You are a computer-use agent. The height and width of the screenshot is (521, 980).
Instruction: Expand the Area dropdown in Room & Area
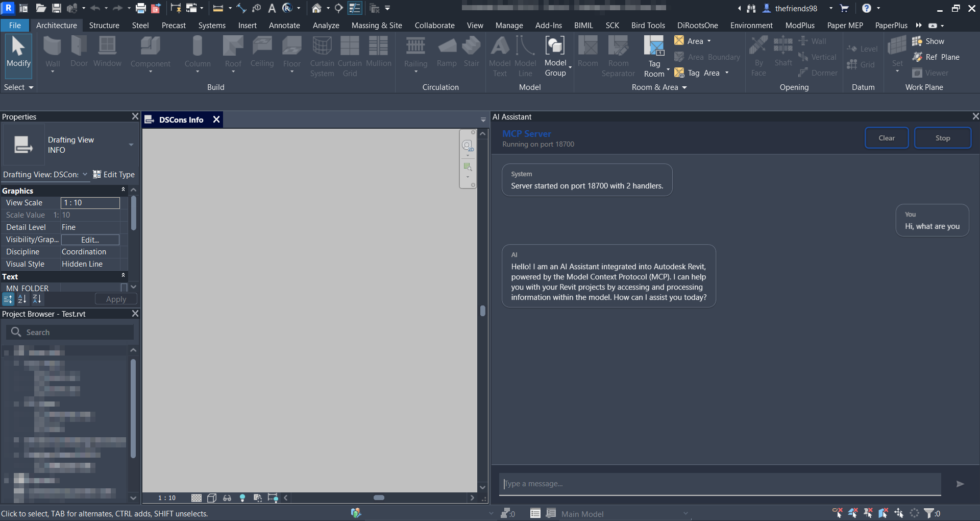(709, 41)
